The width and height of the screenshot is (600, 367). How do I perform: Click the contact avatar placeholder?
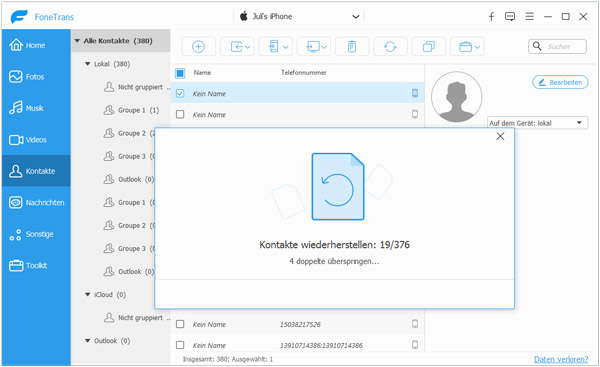457,97
